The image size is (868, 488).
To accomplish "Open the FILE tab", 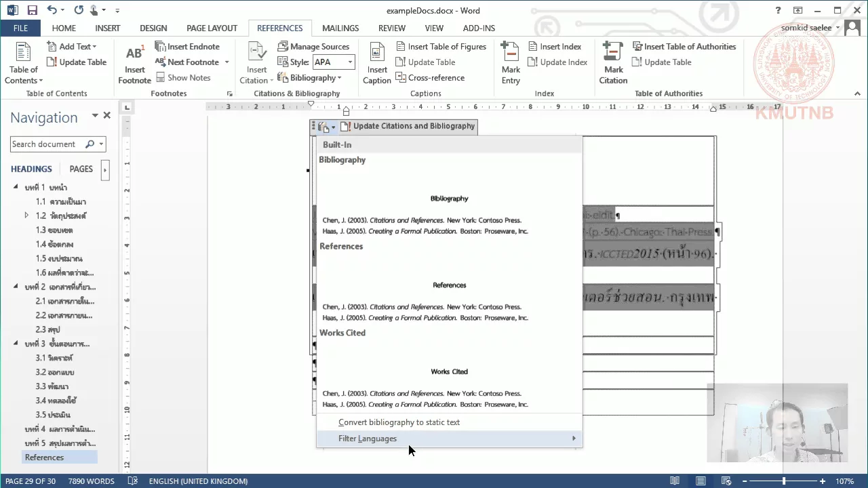I will [x=20, y=28].
